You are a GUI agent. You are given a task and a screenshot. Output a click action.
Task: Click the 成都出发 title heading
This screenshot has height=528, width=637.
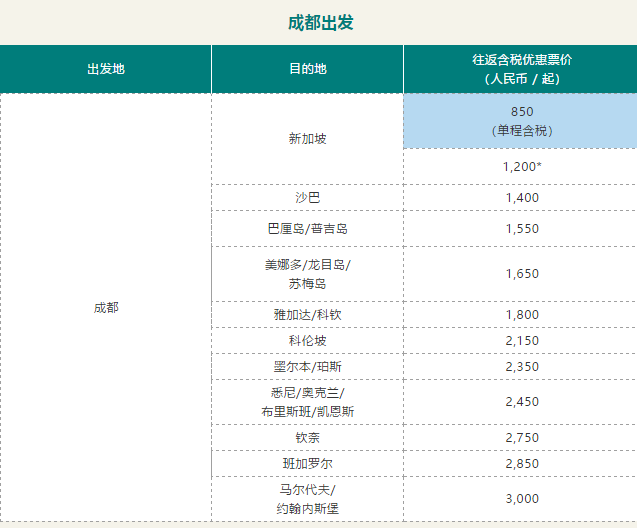click(320, 22)
